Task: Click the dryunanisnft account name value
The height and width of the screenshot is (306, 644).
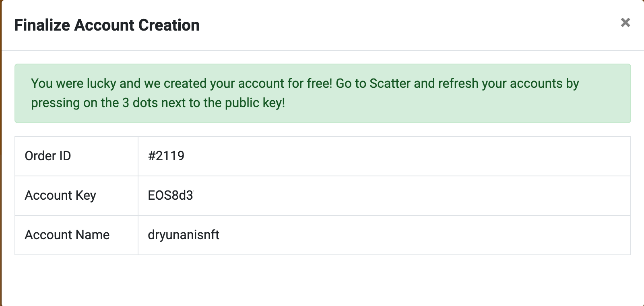Action: pyautogui.click(x=183, y=235)
